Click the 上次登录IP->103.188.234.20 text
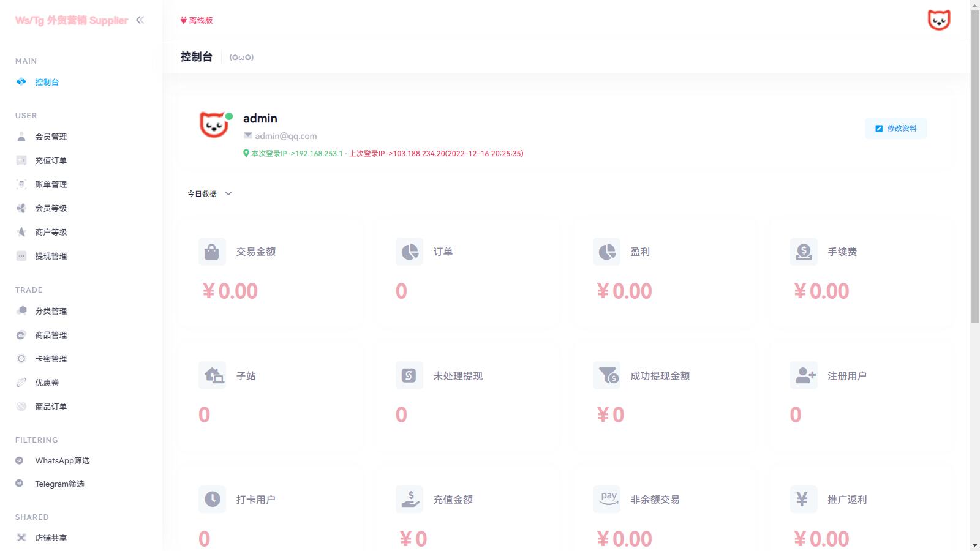Viewport: 980px width, 551px height. pyautogui.click(x=436, y=154)
